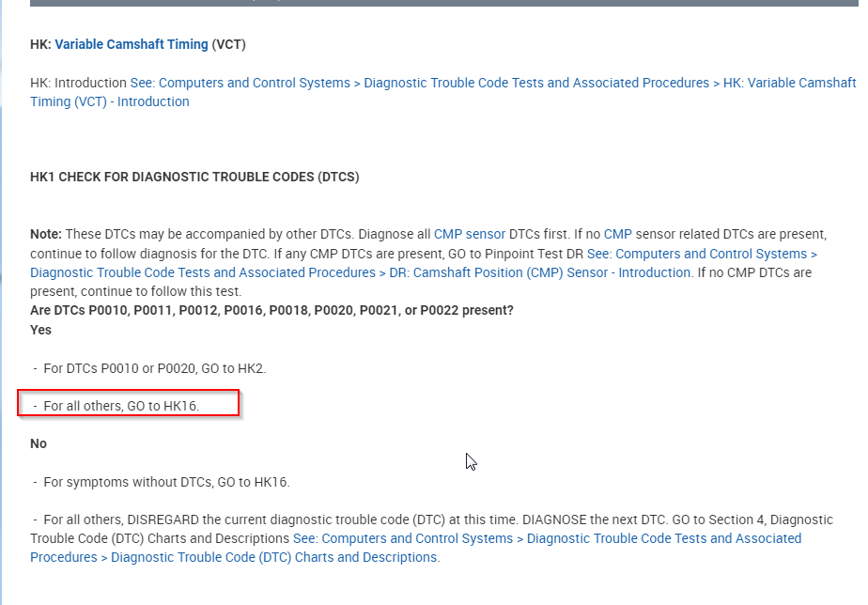Click the HK1 Check for Diagnostic Trouble Codes heading
The image size is (868, 605).
click(194, 177)
